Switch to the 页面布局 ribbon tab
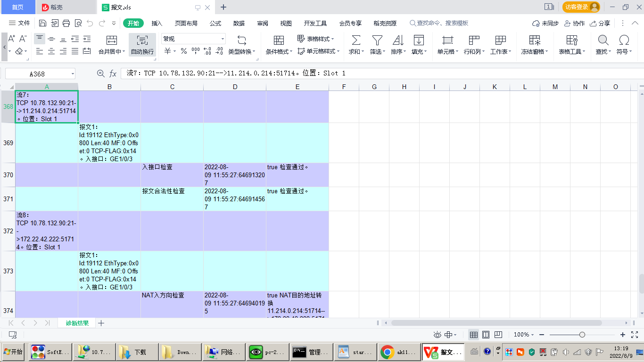The height and width of the screenshot is (362, 644). (186, 23)
